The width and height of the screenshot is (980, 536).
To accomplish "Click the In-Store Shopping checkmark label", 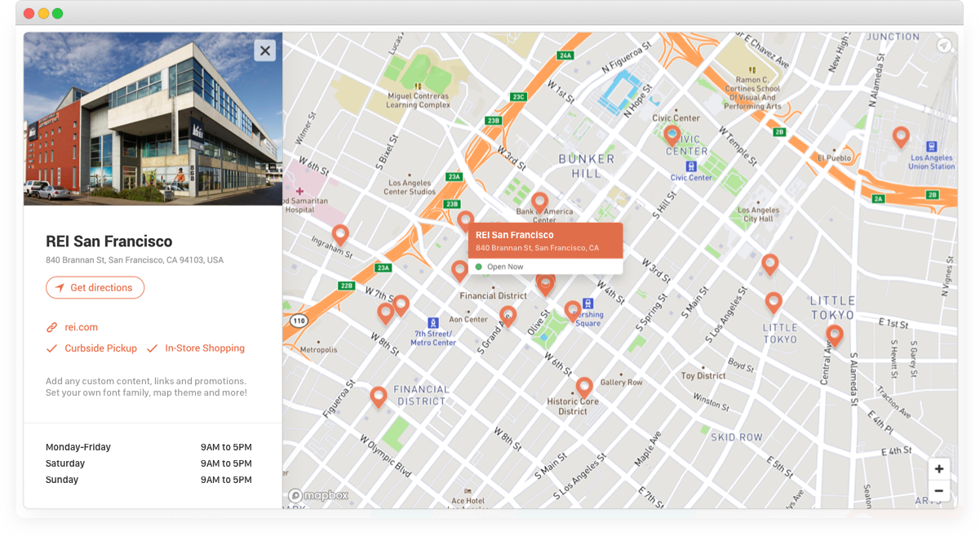I will pyautogui.click(x=205, y=348).
